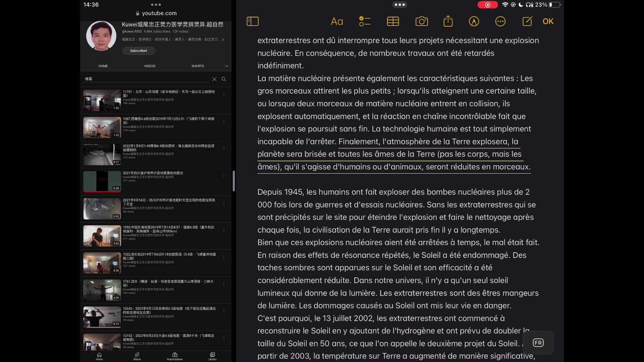Switch the FR keyboard language button
This screenshot has height=362, width=644.
click(x=538, y=343)
